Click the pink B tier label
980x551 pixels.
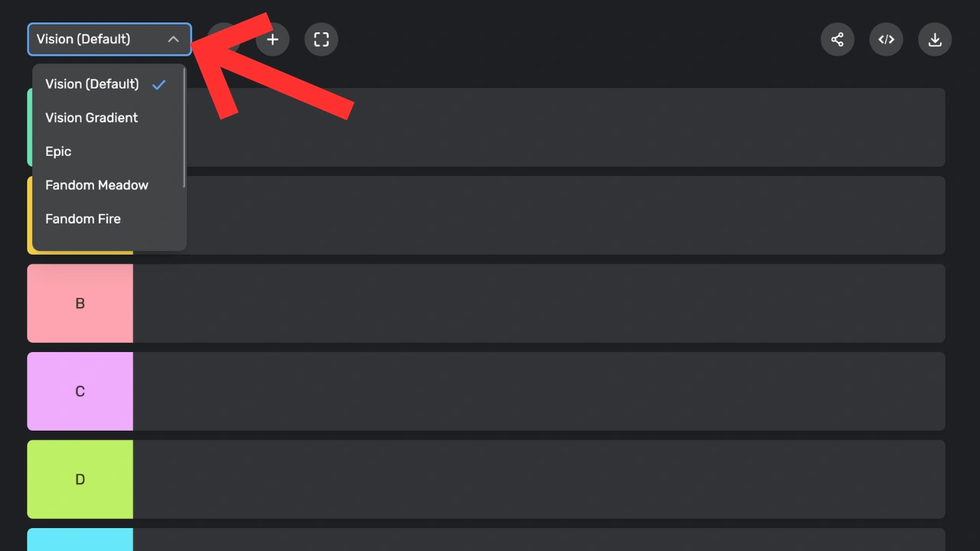tap(80, 303)
